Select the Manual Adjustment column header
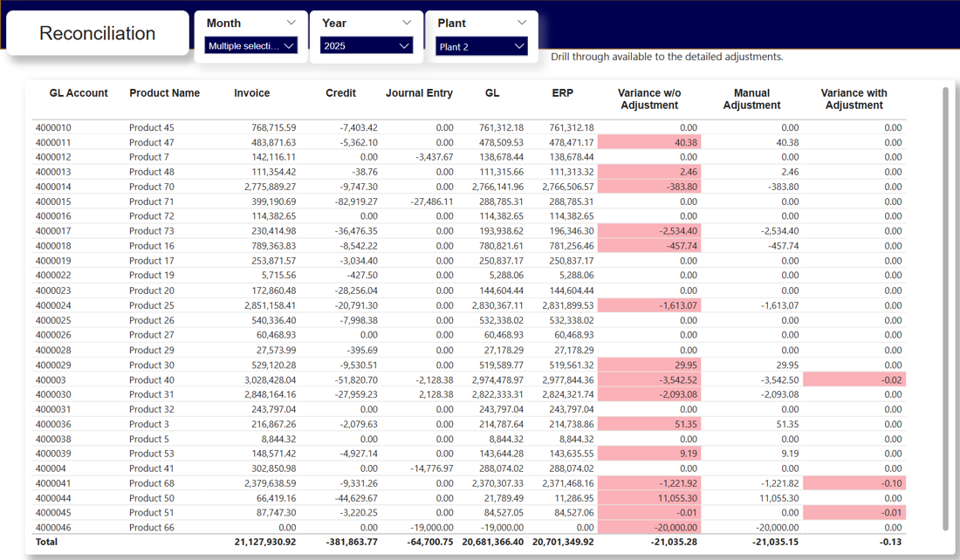This screenshot has height=560, width=960. point(751,98)
